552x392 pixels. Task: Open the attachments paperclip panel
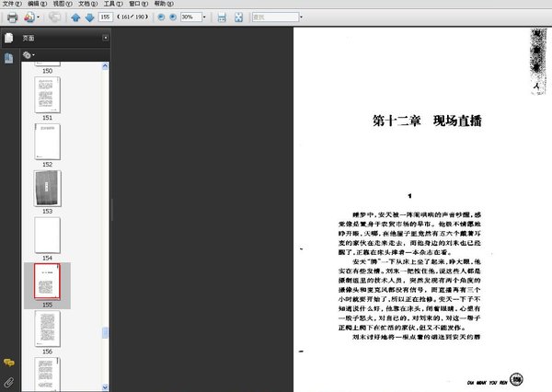click(x=9, y=382)
